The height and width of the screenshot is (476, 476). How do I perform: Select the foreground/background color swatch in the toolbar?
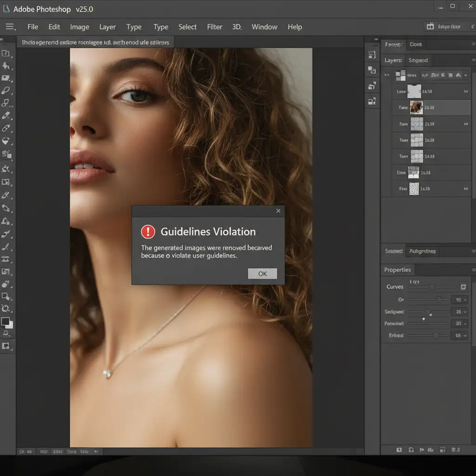click(7, 322)
